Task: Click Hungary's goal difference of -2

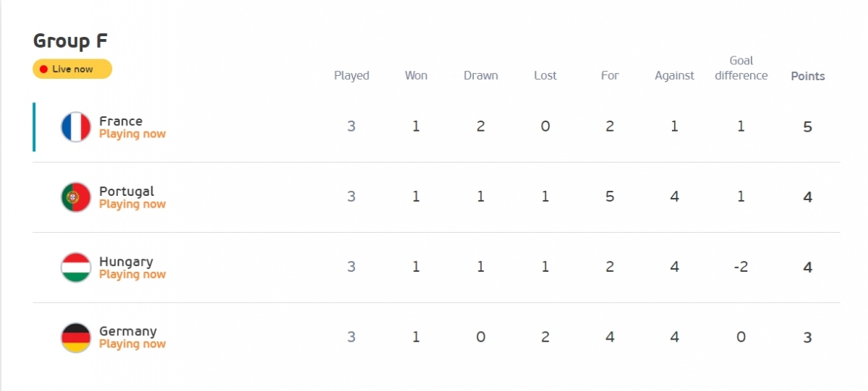Action: coord(741,267)
